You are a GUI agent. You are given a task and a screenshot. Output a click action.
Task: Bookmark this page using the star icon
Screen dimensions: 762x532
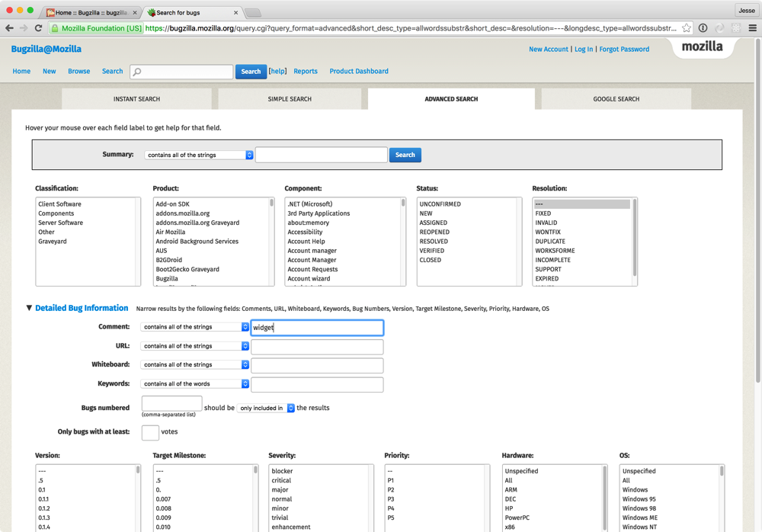pos(687,28)
